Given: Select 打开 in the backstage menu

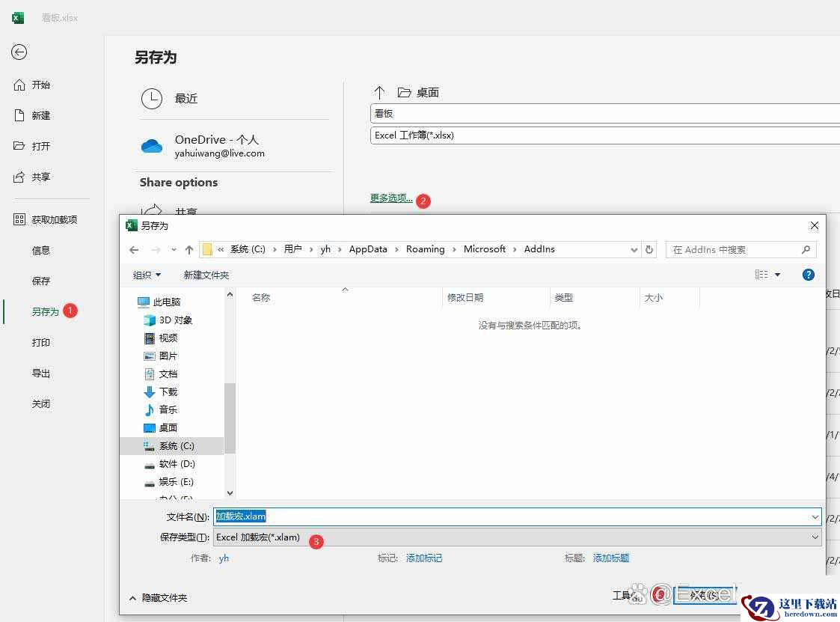Looking at the screenshot, I should (32, 146).
